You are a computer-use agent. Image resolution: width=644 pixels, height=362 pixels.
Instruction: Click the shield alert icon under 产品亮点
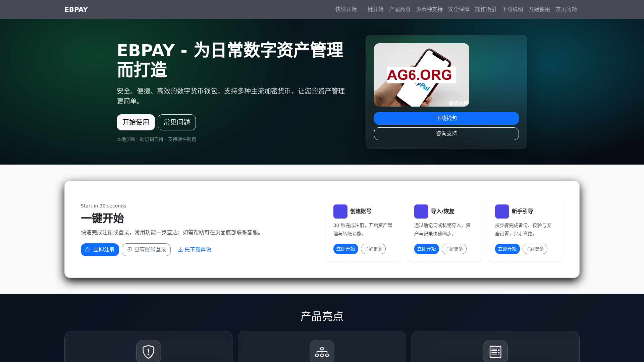[x=149, y=352]
